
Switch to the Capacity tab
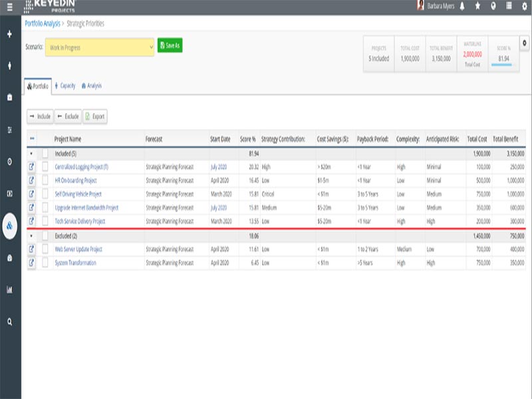[x=65, y=86]
